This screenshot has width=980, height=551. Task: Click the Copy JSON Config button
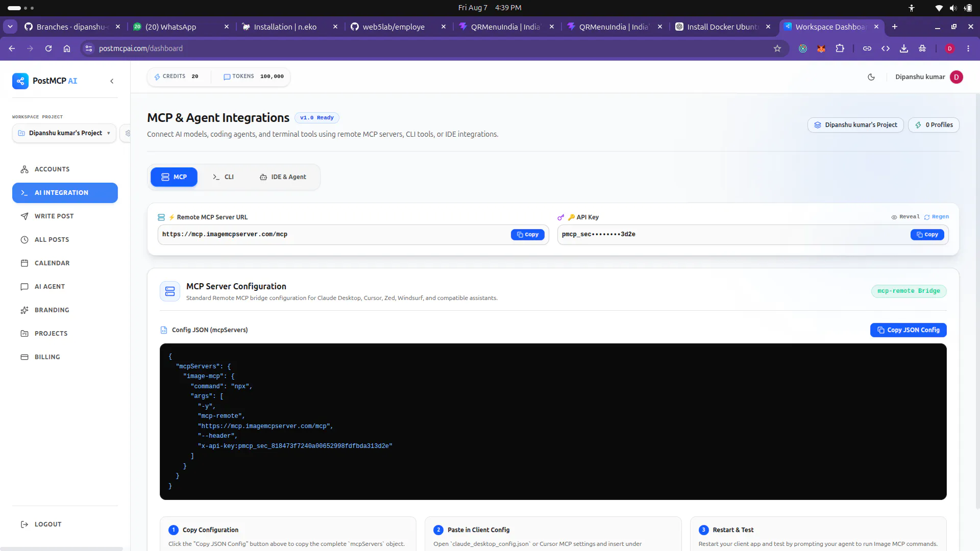tap(909, 330)
